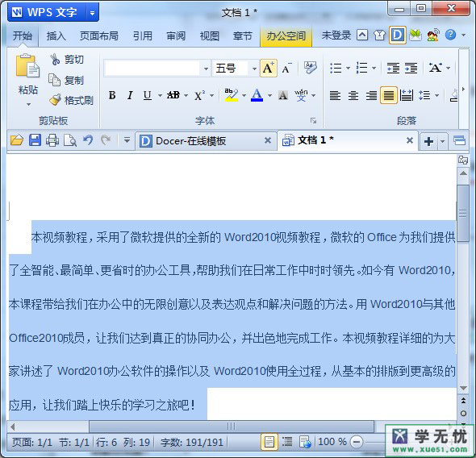Click the Save floppy disk icon
This screenshot has height=458, width=476.
[x=35, y=140]
